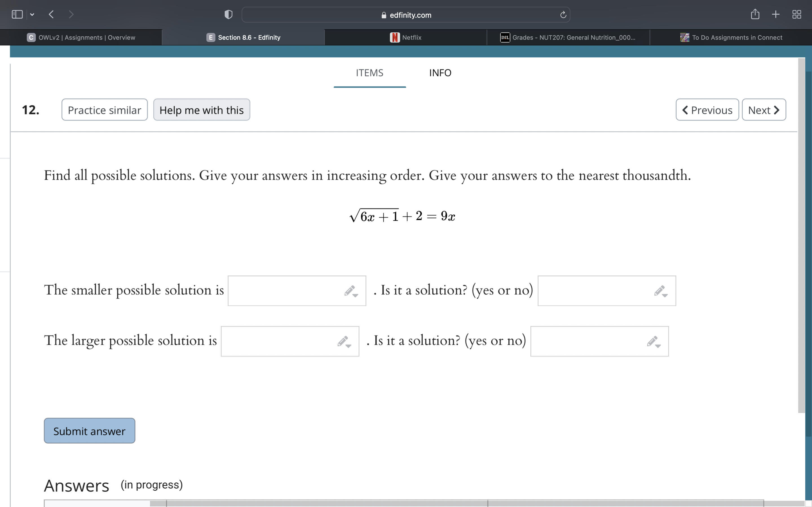The width and height of the screenshot is (812, 507).
Task: Switch to the INFO tab
Action: 440,73
